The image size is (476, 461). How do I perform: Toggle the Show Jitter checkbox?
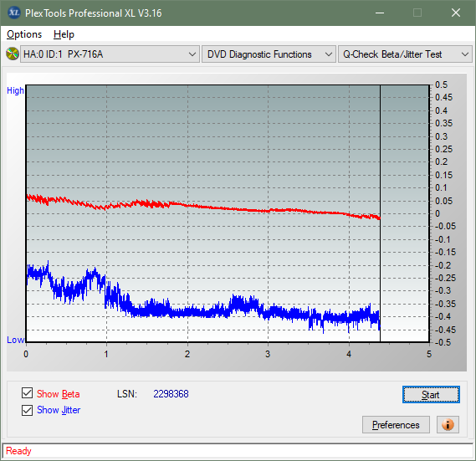pyautogui.click(x=27, y=410)
